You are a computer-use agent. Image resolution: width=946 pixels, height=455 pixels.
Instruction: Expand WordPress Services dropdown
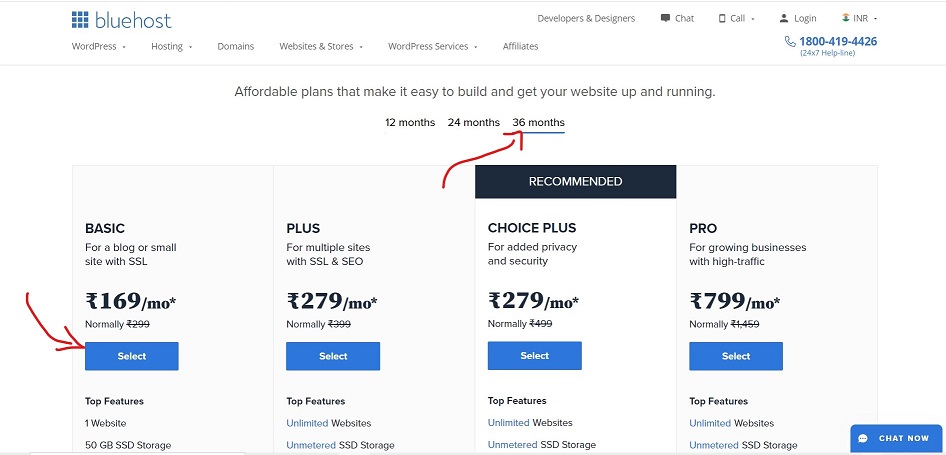[x=433, y=46]
